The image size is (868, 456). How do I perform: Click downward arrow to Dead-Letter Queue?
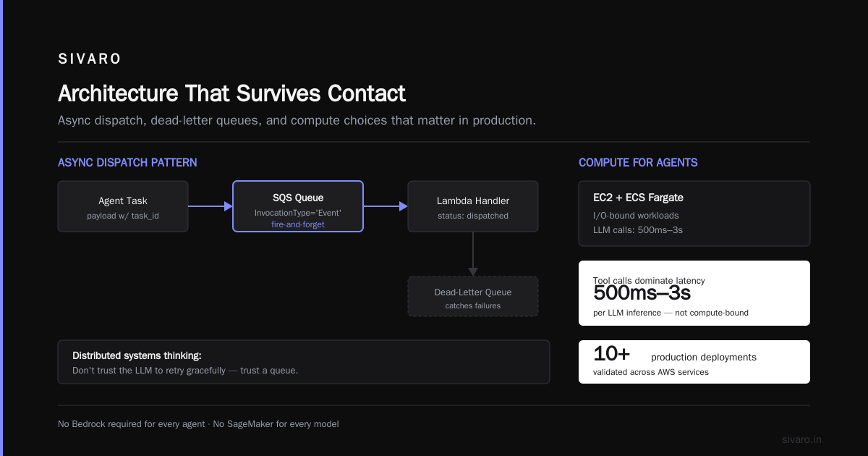tap(473, 254)
